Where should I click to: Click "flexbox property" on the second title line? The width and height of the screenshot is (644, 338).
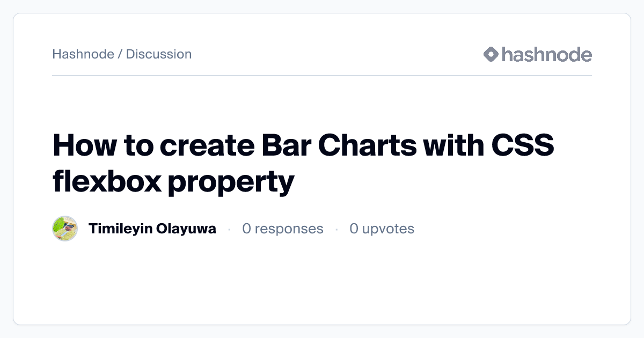point(173,182)
